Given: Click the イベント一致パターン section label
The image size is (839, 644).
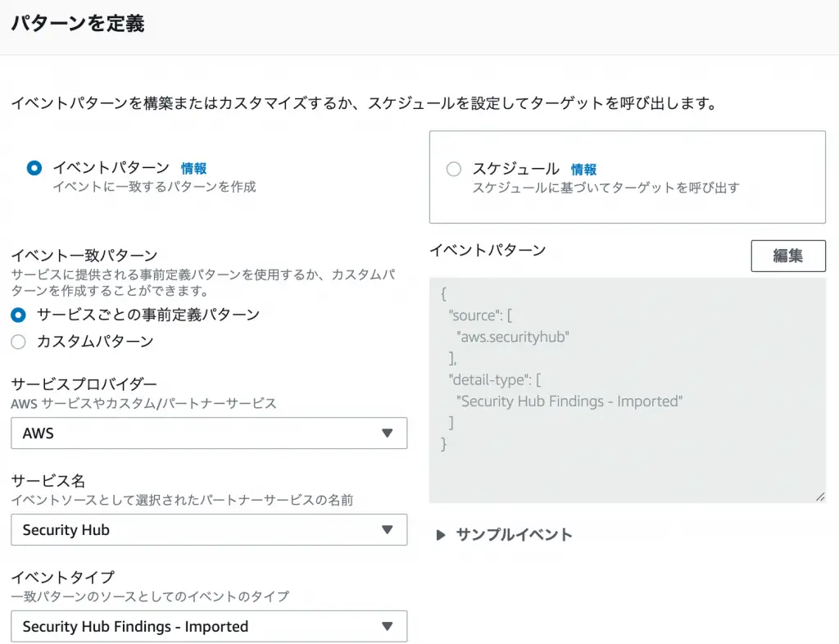Looking at the screenshot, I should coord(84,255).
